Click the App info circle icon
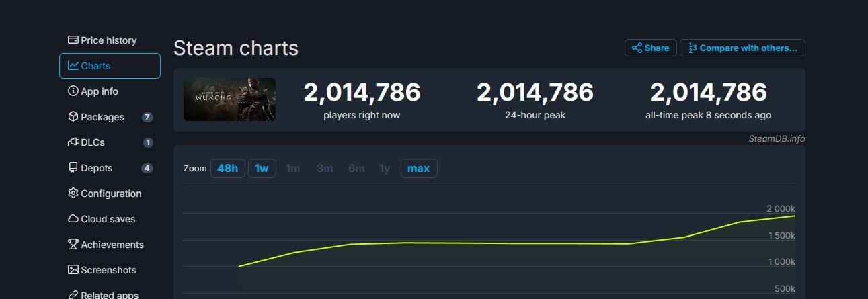 tap(73, 91)
